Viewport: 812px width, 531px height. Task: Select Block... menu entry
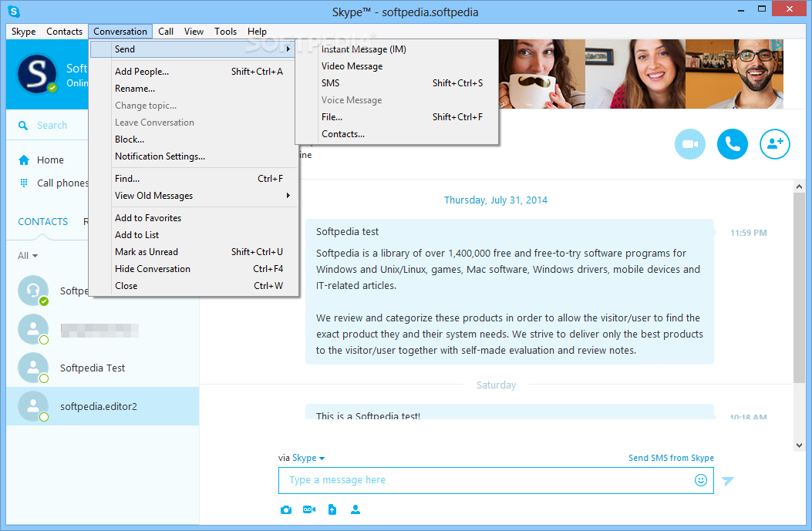coord(194,139)
